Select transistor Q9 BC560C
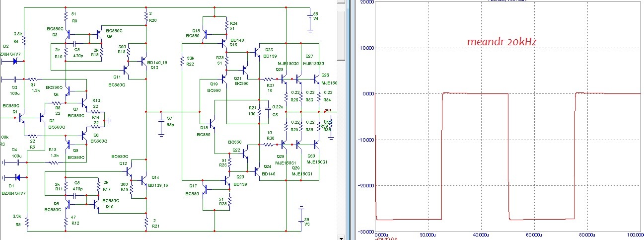This screenshot has width=644, height=240. (99, 34)
